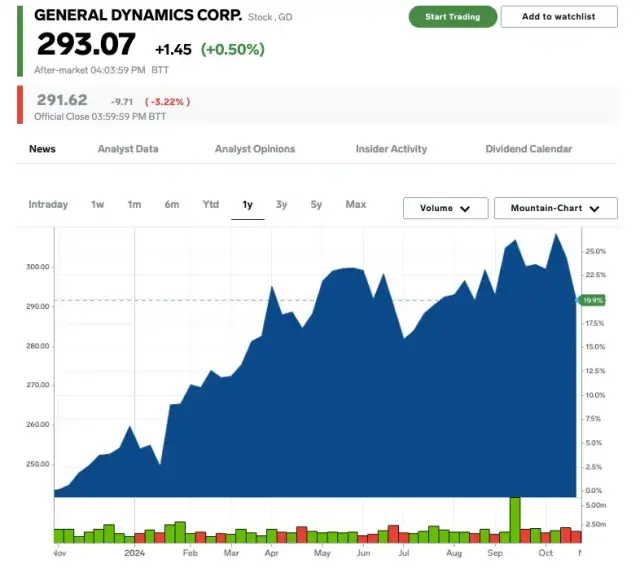The width and height of the screenshot is (640, 568).
Task: Open the Mountain-Chart type dropdown
Action: click(556, 208)
